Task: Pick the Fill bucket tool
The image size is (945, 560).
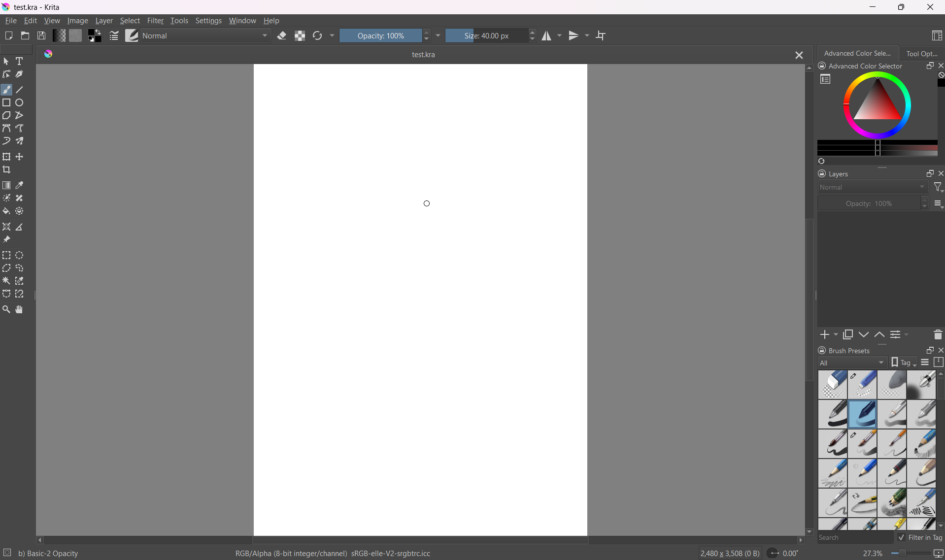Action: tap(6, 211)
